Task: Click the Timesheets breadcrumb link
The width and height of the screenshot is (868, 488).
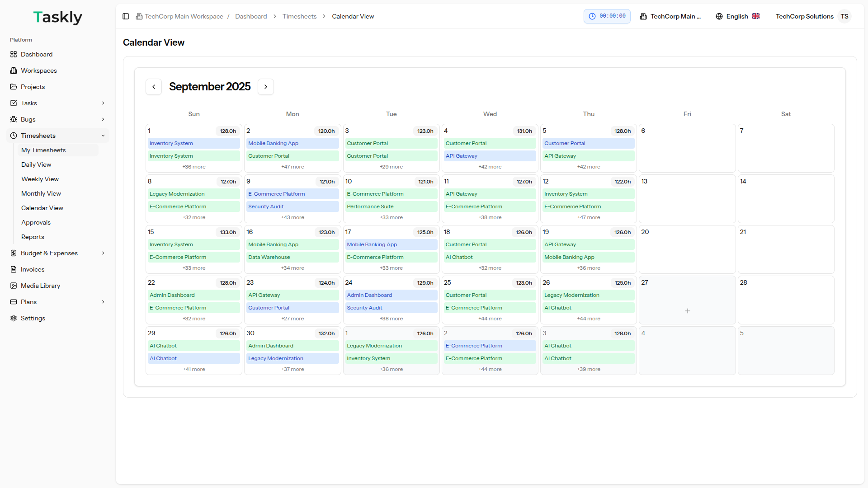Action: tap(299, 16)
